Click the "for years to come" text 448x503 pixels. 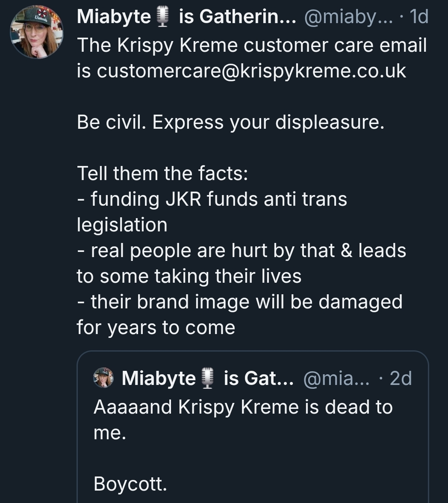click(156, 328)
